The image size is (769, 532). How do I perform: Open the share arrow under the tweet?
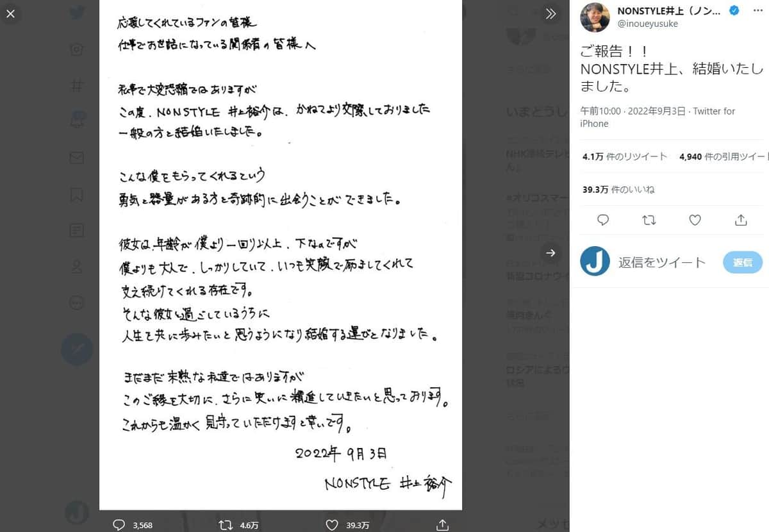pyautogui.click(x=741, y=220)
